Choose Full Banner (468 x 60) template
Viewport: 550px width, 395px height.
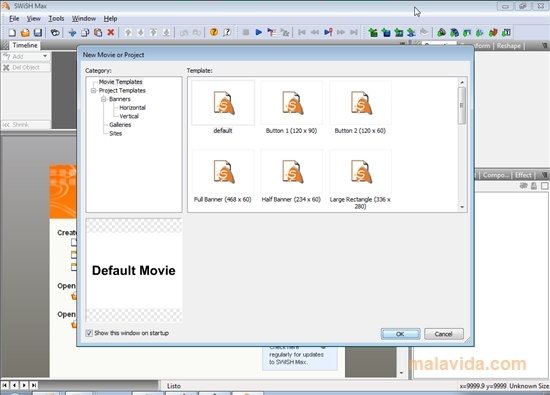(223, 176)
